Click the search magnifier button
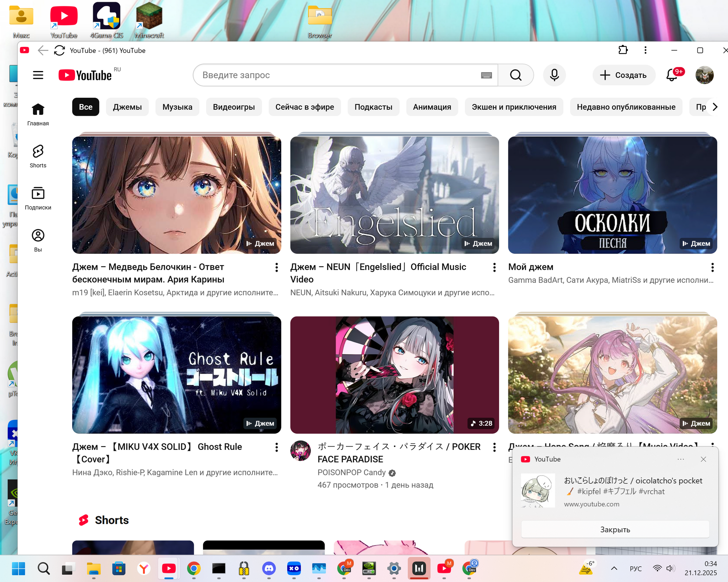Viewport: 728px width, 582px height. [x=515, y=75]
